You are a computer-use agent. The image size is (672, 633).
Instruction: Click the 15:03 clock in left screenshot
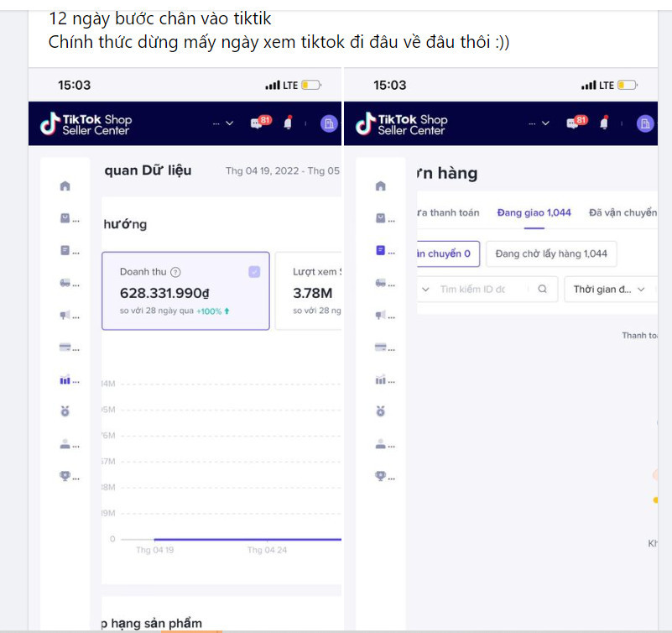pyautogui.click(x=75, y=86)
